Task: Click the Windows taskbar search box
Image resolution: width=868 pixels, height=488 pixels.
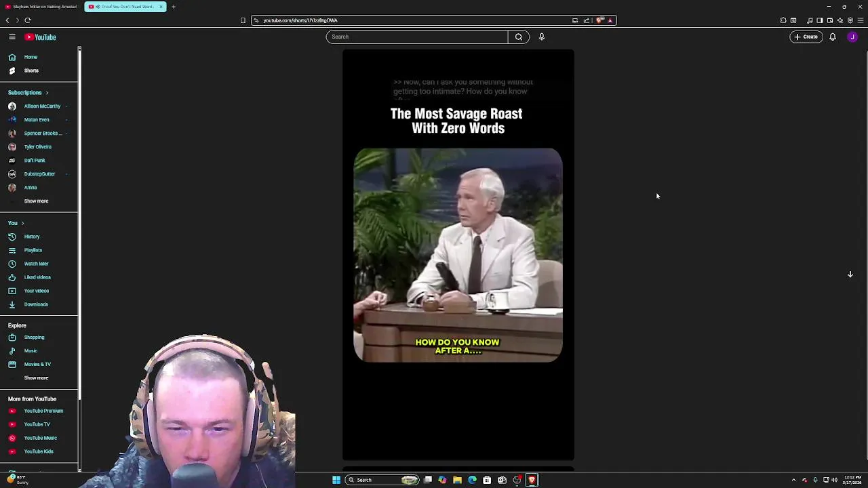Action: (383, 480)
